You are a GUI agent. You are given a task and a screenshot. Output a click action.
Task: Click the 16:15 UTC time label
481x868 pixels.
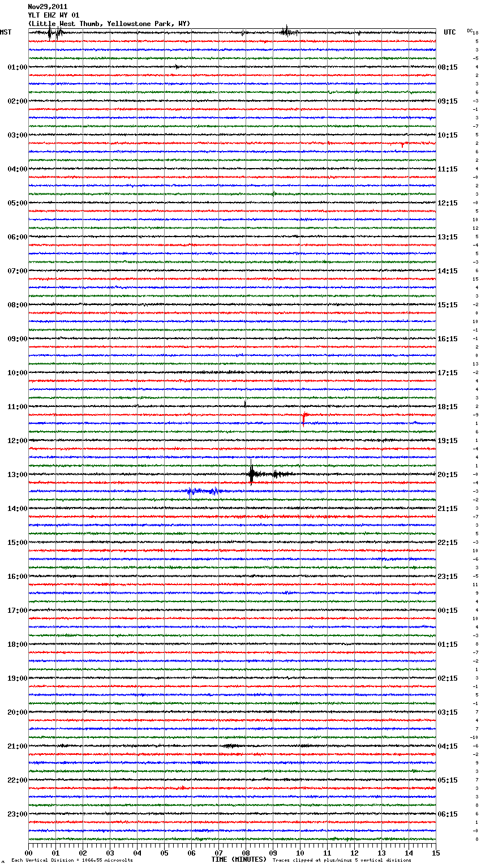point(448,339)
